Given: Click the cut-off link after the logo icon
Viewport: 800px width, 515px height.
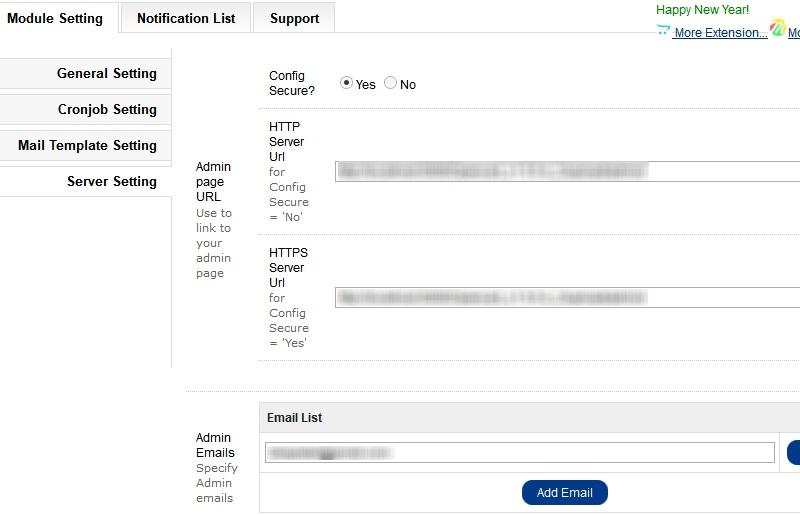Looking at the screenshot, I should pos(794,33).
